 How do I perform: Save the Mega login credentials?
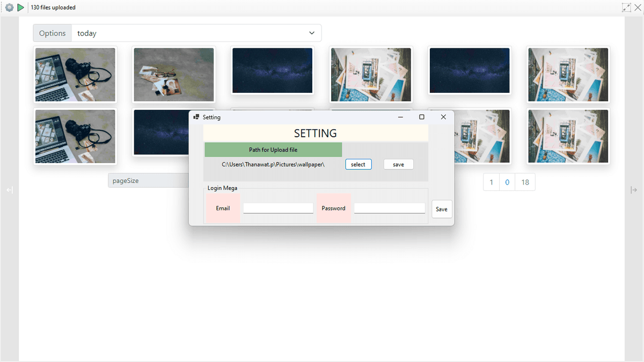pyautogui.click(x=442, y=209)
